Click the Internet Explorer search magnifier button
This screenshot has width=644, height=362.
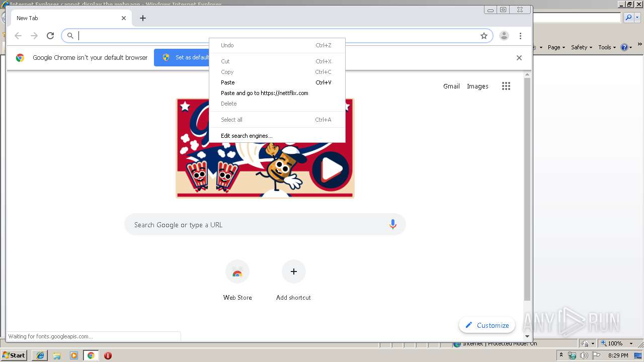[x=628, y=18]
